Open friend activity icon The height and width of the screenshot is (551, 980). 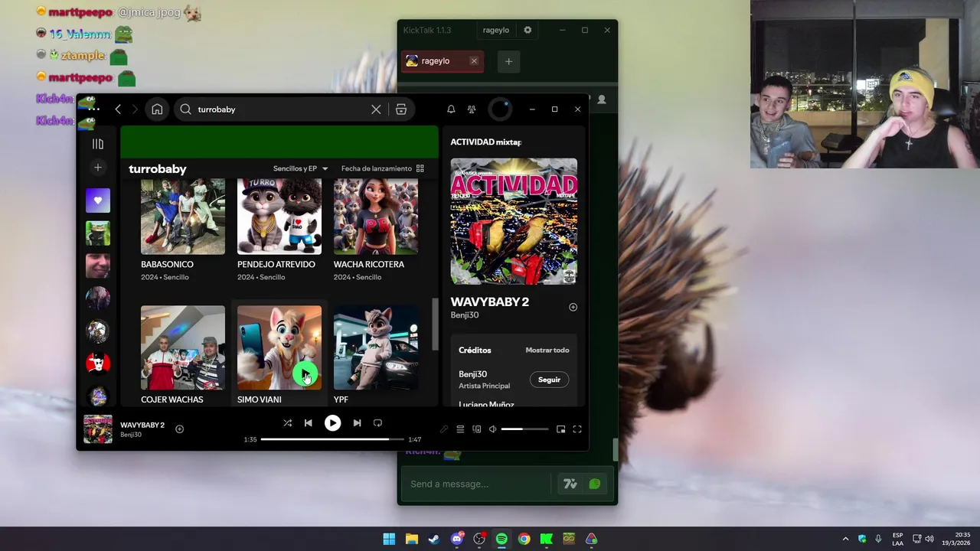click(x=472, y=109)
